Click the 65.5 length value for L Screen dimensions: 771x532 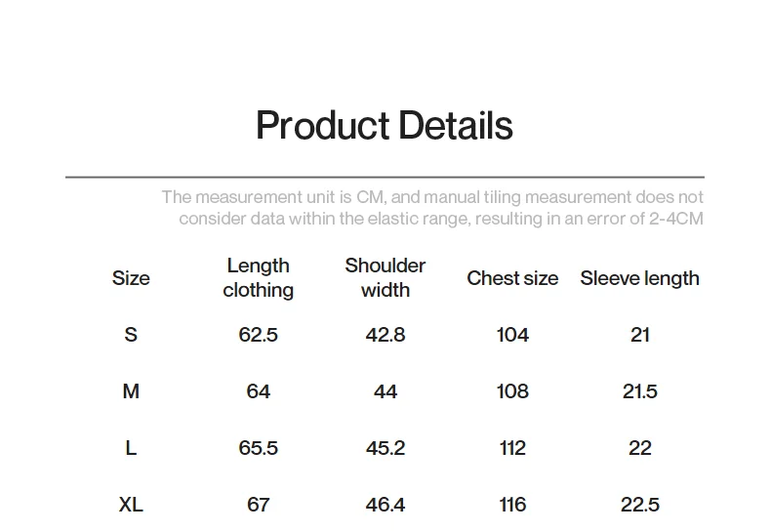point(258,448)
